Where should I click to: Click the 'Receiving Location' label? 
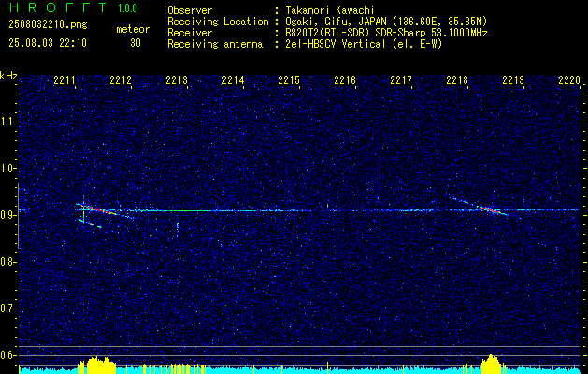218,22
